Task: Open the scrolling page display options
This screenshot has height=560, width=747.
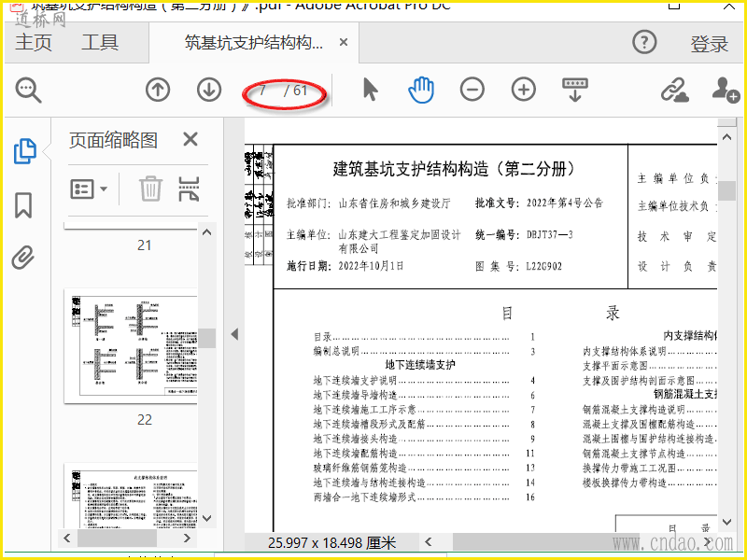Action: (x=575, y=90)
